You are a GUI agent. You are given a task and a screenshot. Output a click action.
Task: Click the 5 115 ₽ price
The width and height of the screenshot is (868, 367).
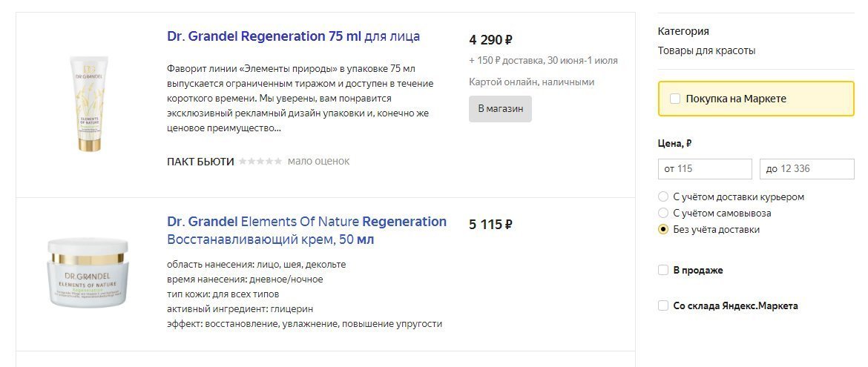(490, 225)
